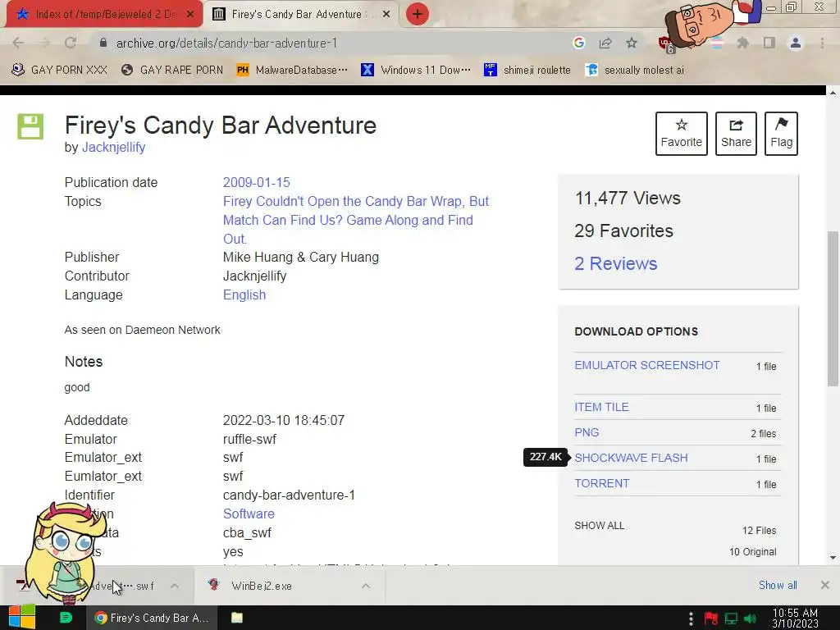Download the SHOCKWAVE FLASH file
Viewport: 840px width, 630px height.
point(631,458)
